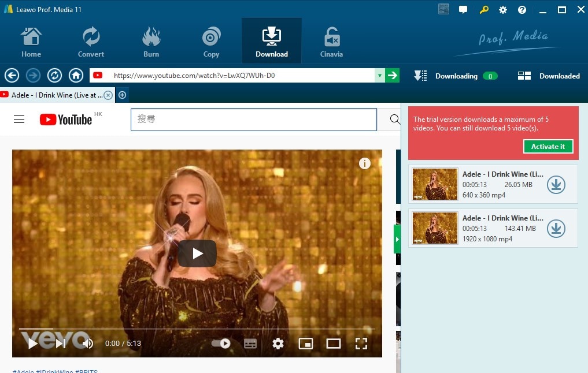Open the registration key icon
This screenshot has height=373, width=588.
pos(484,10)
